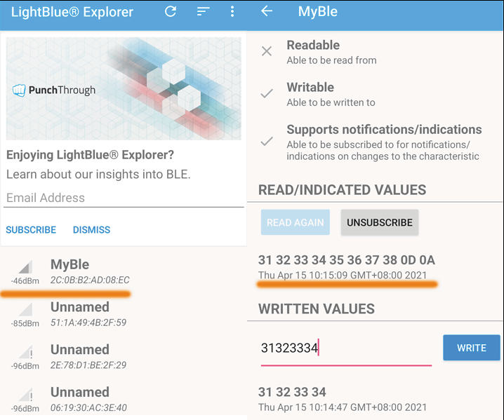
Task: Dismiss the newsletter card
Action: [92, 230]
